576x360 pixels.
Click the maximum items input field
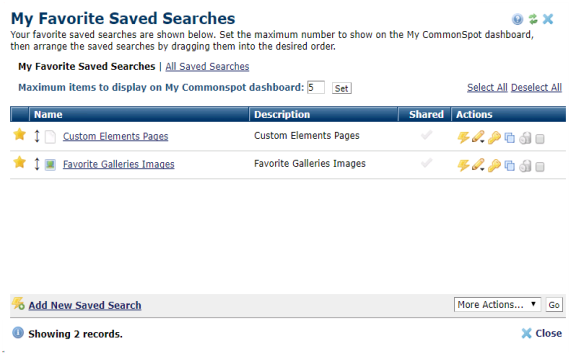(x=316, y=87)
